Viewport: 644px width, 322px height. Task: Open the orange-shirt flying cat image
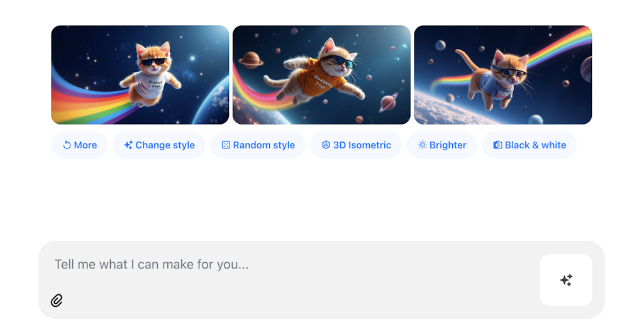pyautogui.click(x=321, y=75)
